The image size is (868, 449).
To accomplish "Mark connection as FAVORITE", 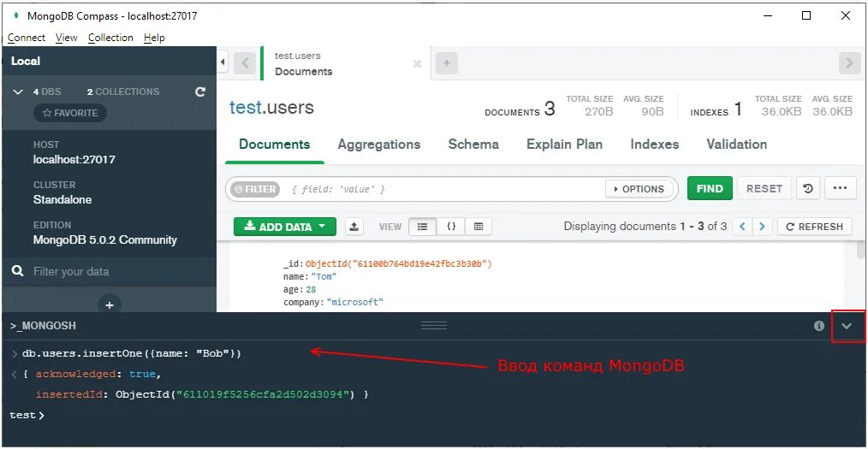I will click(70, 113).
